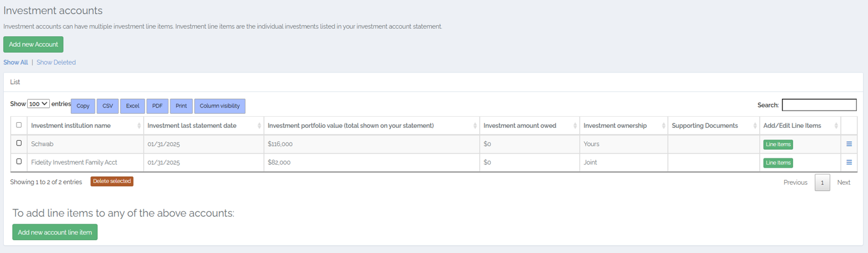Screen dimensions: 868x253
Task: Click Line Items button for Schwab
Action: 778,145
